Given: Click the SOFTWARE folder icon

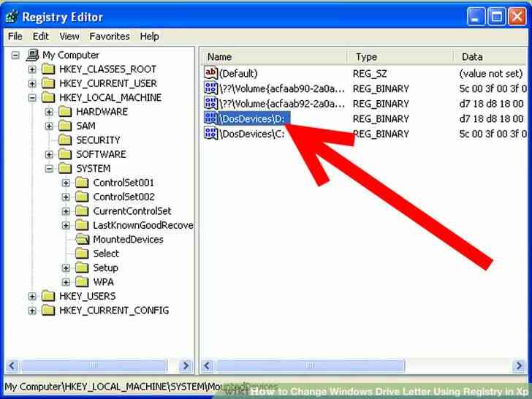Looking at the screenshot, I should point(65,154).
